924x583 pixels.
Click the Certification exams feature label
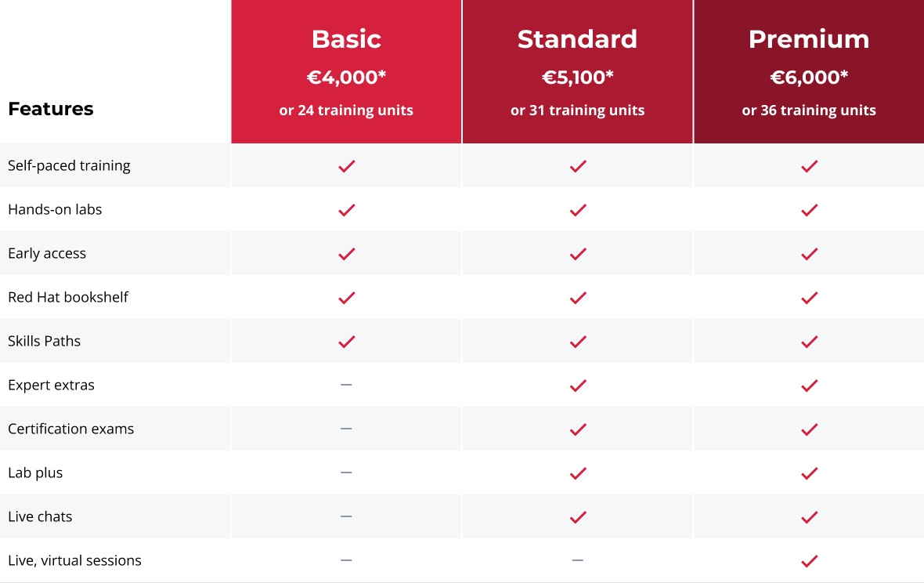(70, 429)
